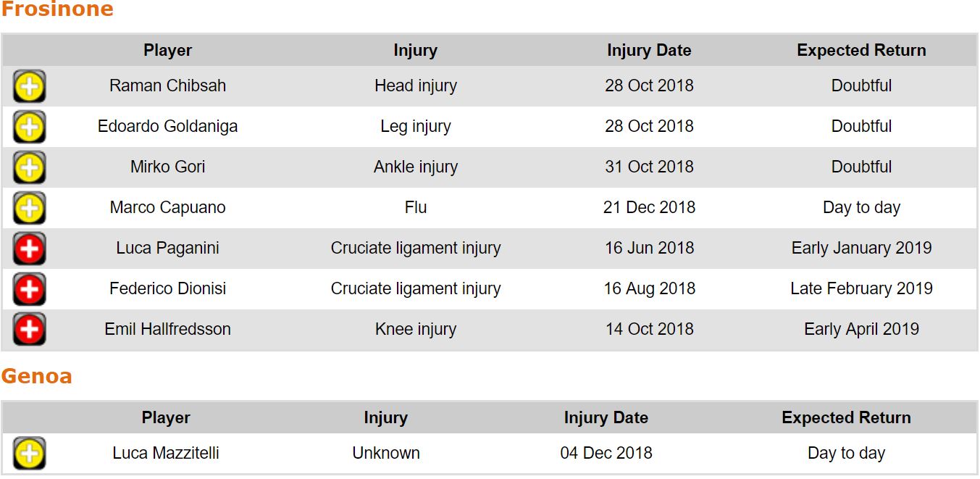Open the Genoa team heading

(x=36, y=376)
